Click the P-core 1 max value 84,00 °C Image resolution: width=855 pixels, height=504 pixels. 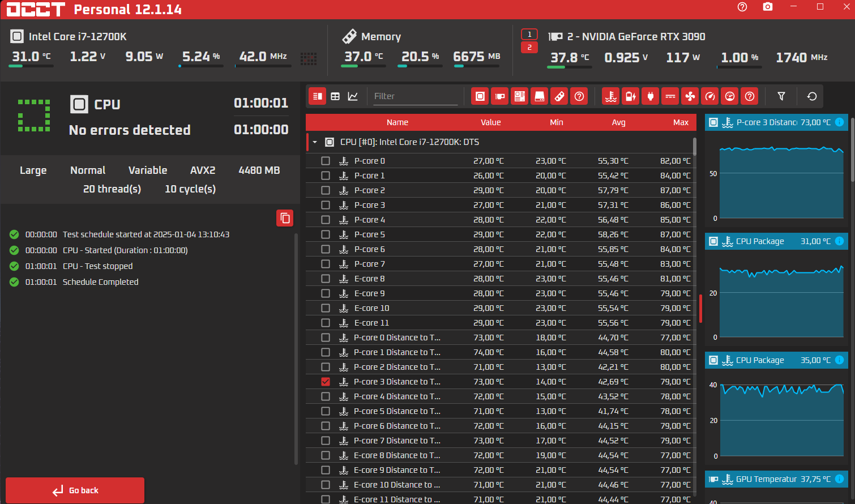[x=676, y=176]
